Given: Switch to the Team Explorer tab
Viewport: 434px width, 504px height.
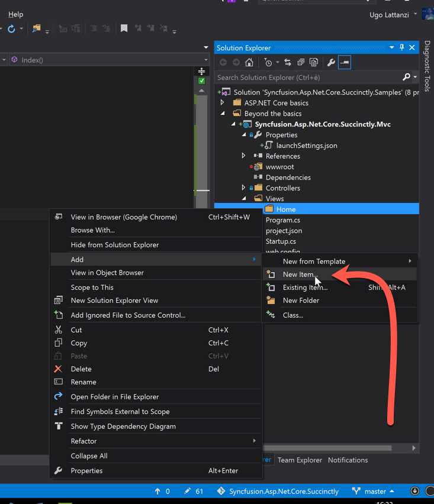Looking at the screenshot, I should pyautogui.click(x=300, y=460).
